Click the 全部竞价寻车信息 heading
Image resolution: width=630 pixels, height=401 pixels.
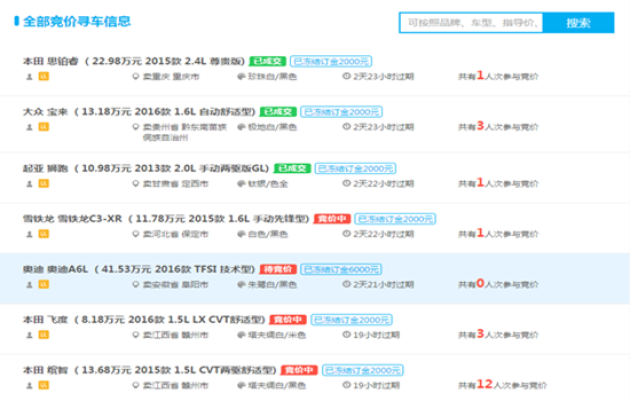pos(77,21)
